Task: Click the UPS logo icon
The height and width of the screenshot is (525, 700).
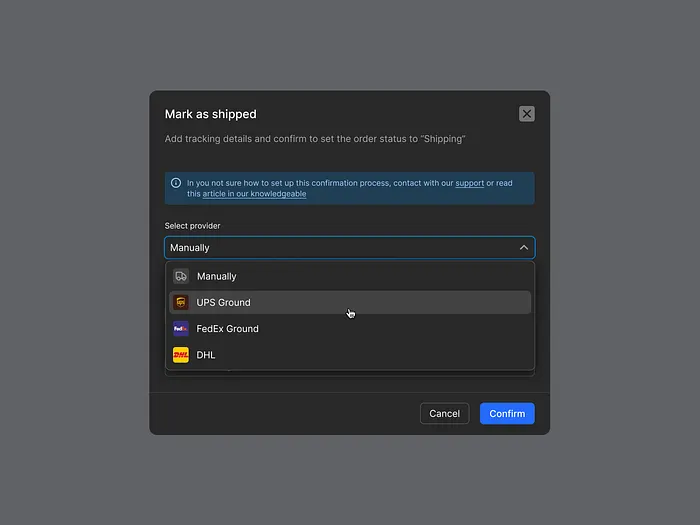Action: [x=181, y=302]
